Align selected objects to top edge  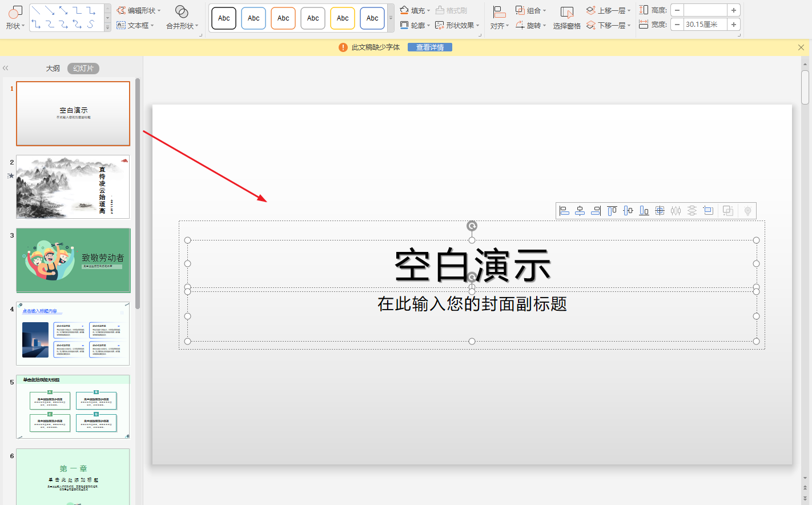(612, 211)
